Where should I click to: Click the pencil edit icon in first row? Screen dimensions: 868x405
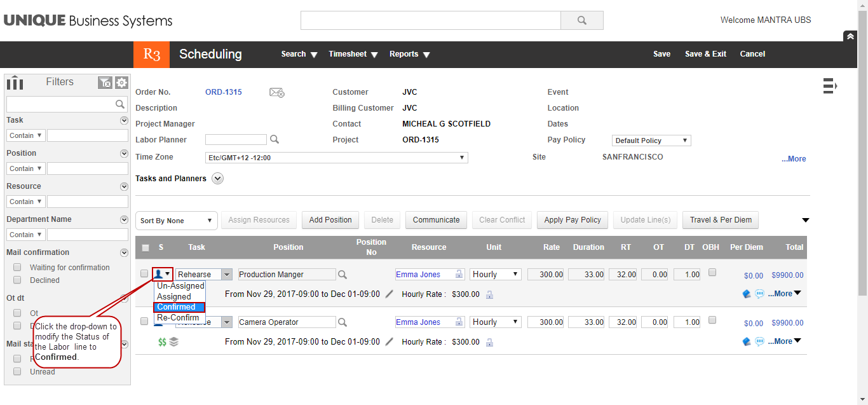[x=390, y=294]
